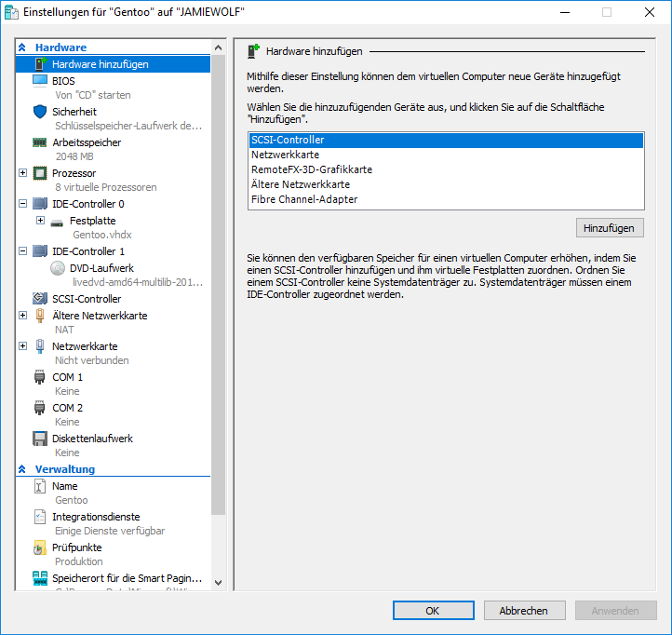Click the DVD-Laufwerk disc icon
672x635 pixels.
point(58,268)
